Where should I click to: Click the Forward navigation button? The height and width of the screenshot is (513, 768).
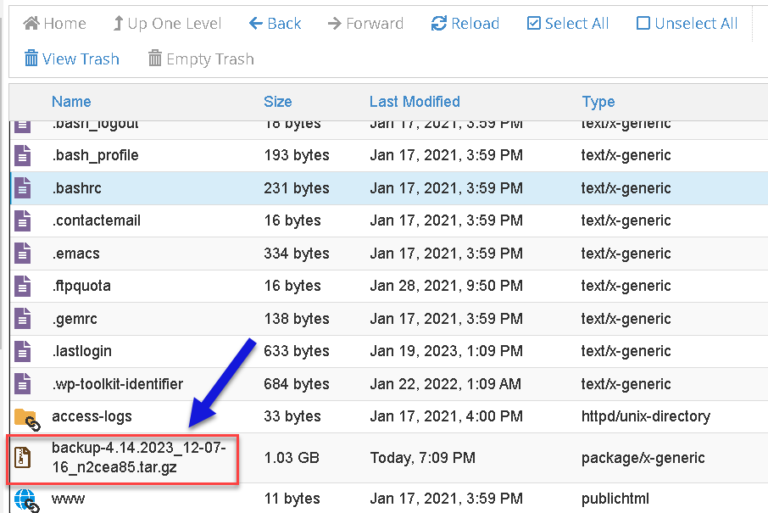pyautogui.click(x=365, y=23)
